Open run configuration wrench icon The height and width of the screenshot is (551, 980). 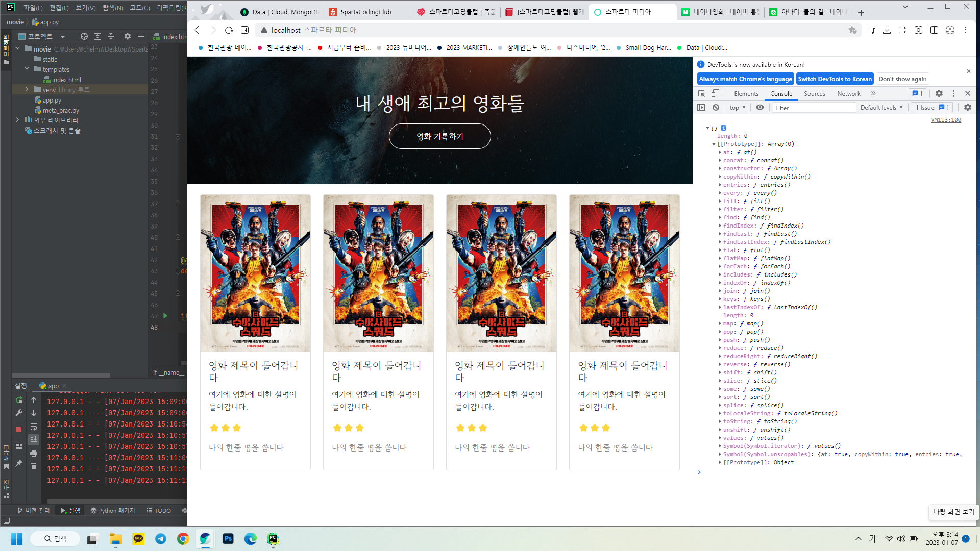pos(19,413)
